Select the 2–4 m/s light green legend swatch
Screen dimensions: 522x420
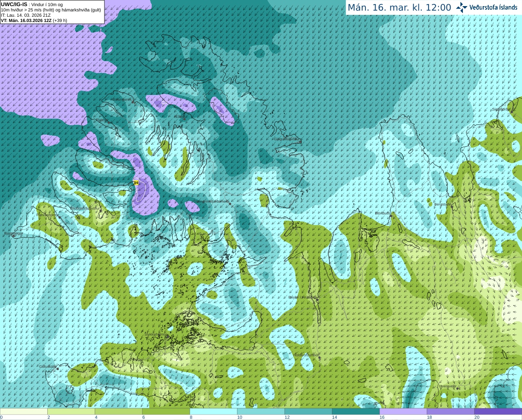click(x=71, y=411)
